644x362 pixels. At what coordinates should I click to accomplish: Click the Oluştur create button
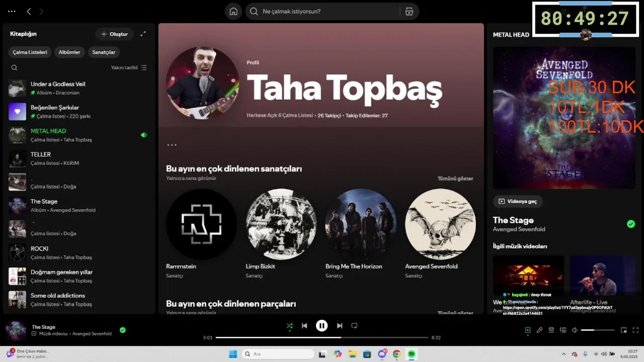click(x=114, y=34)
